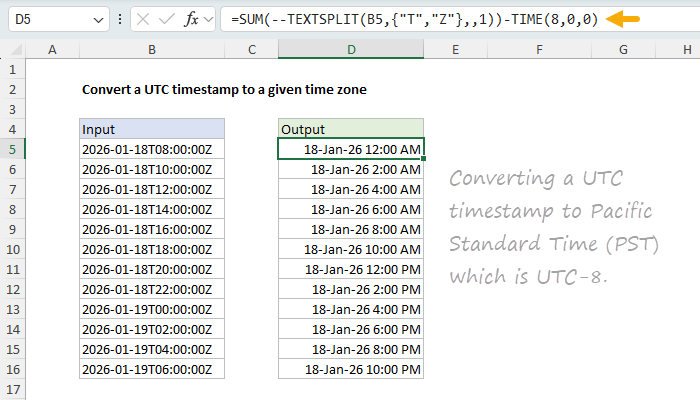Screen dimensions: 700x400
Task: Select cell with 2026-01-19T00:00:00Z
Action: pyautogui.click(x=152, y=309)
